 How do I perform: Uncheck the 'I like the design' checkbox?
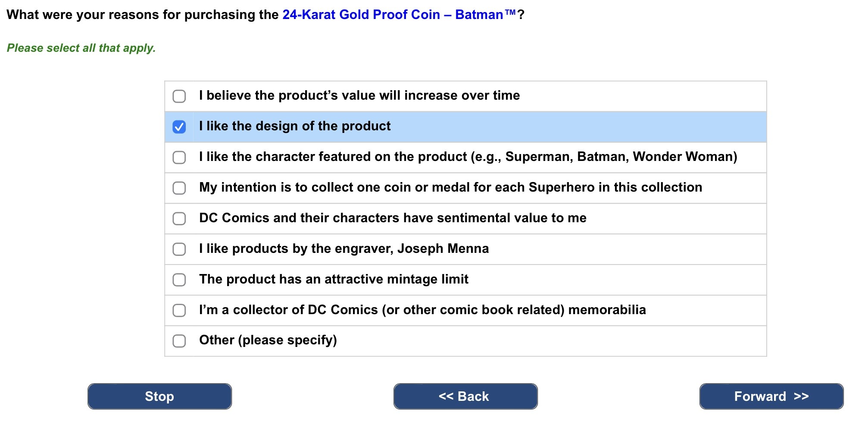[x=179, y=127]
